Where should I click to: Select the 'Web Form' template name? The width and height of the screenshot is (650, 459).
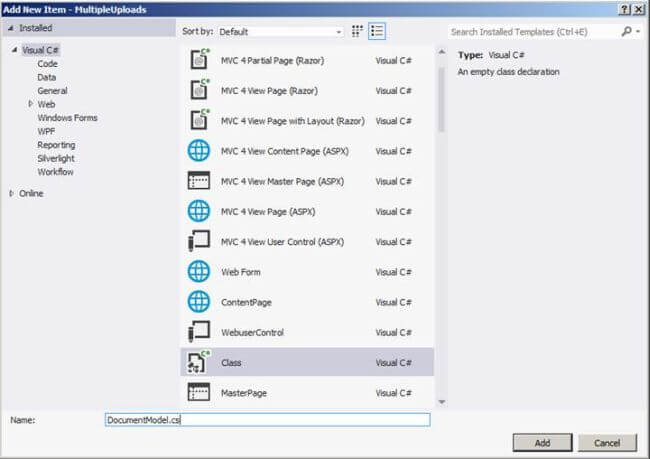[x=241, y=272]
